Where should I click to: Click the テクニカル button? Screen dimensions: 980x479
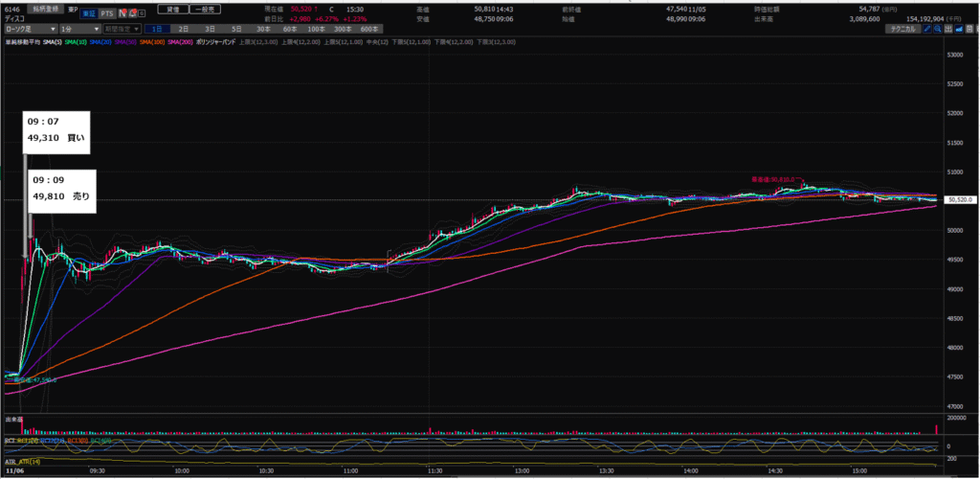pyautogui.click(x=903, y=30)
